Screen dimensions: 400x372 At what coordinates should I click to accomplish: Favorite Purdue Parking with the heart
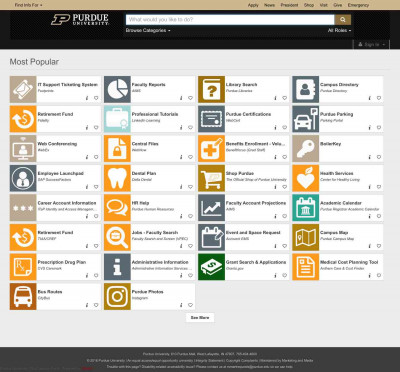pyautogui.click(x=379, y=128)
